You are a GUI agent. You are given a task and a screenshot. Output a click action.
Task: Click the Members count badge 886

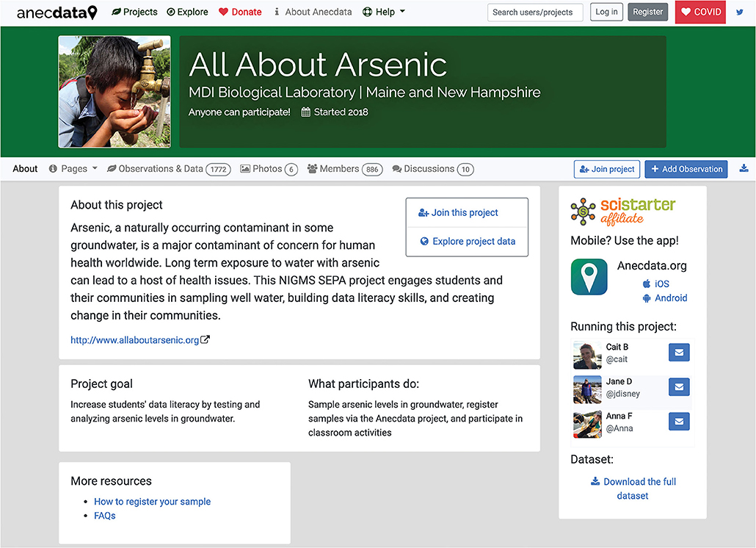point(372,169)
